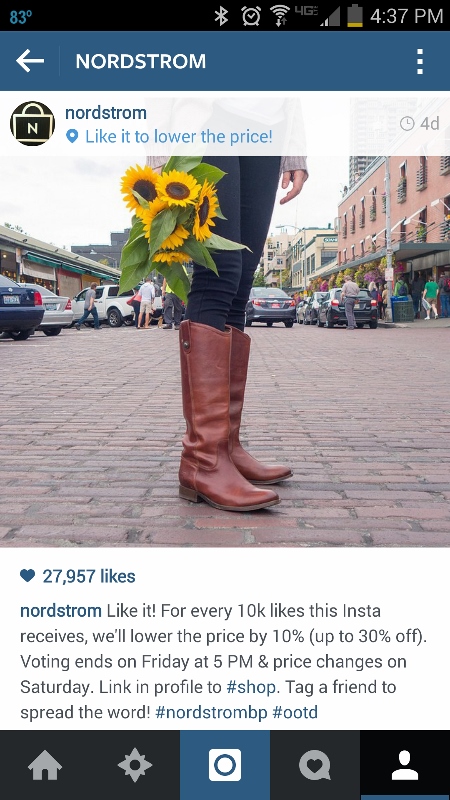Tap the NORDSTROM header title
Image resolution: width=450 pixels, height=800 pixels.
click(141, 61)
